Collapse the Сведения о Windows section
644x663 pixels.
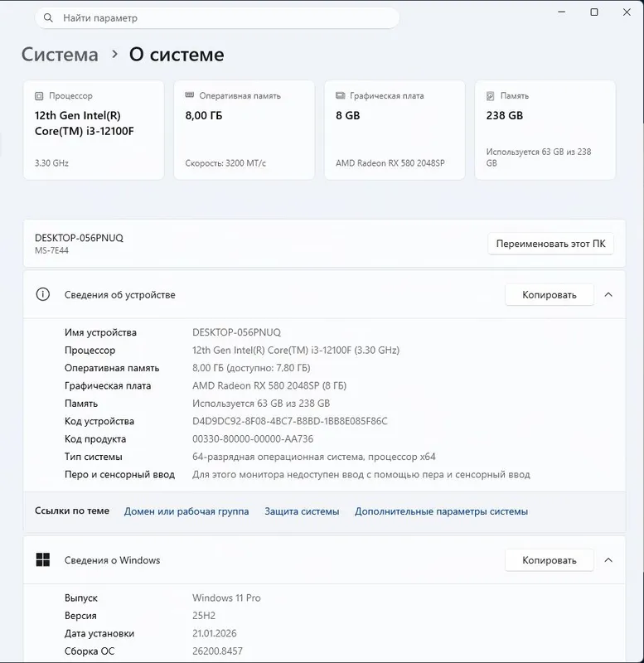[x=608, y=560]
